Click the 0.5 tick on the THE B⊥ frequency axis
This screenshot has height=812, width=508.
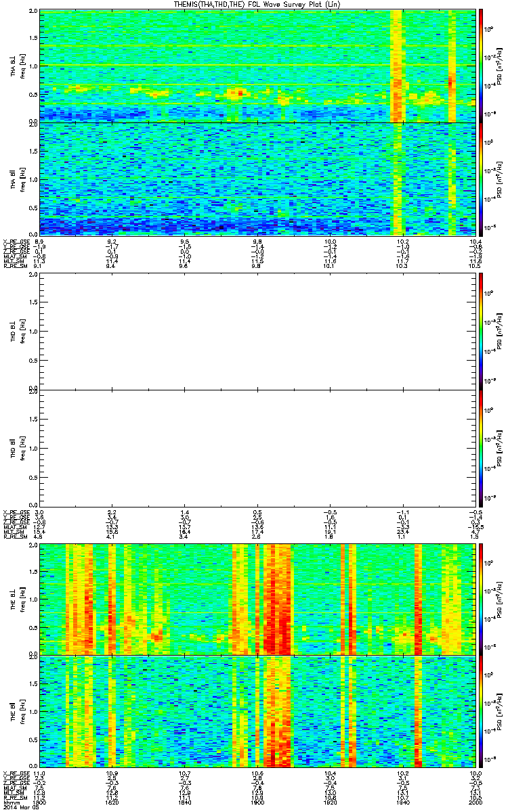pyautogui.click(x=33, y=627)
